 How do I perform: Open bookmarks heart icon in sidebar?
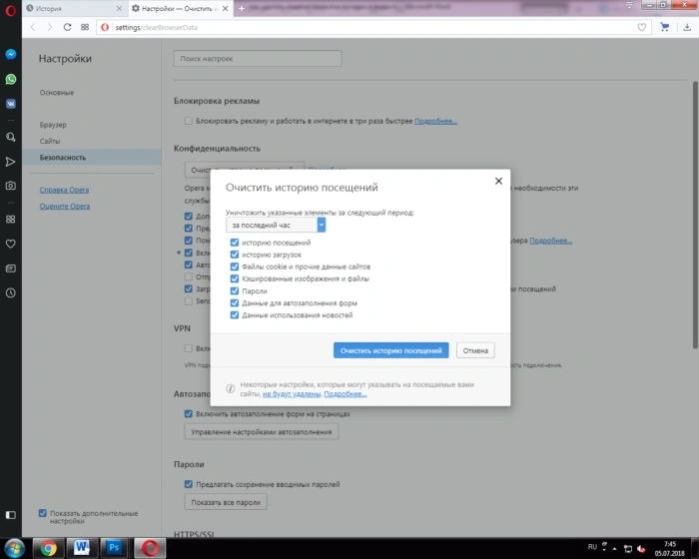[11, 244]
